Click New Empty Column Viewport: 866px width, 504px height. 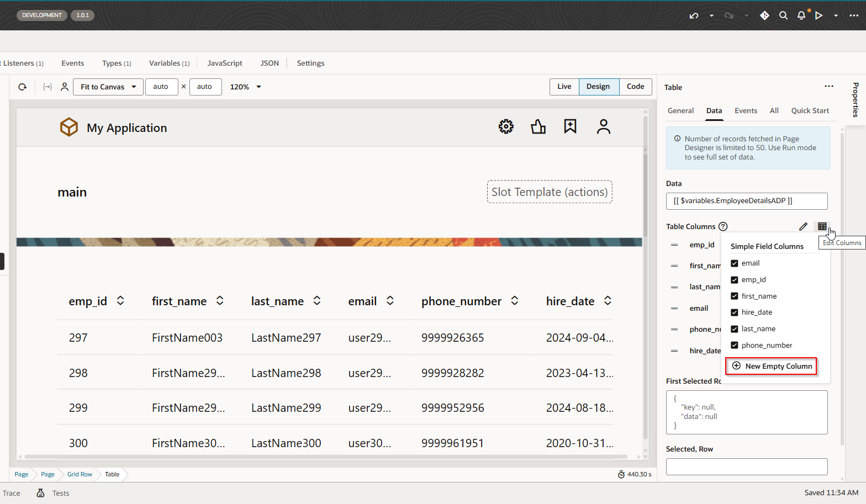tap(772, 366)
